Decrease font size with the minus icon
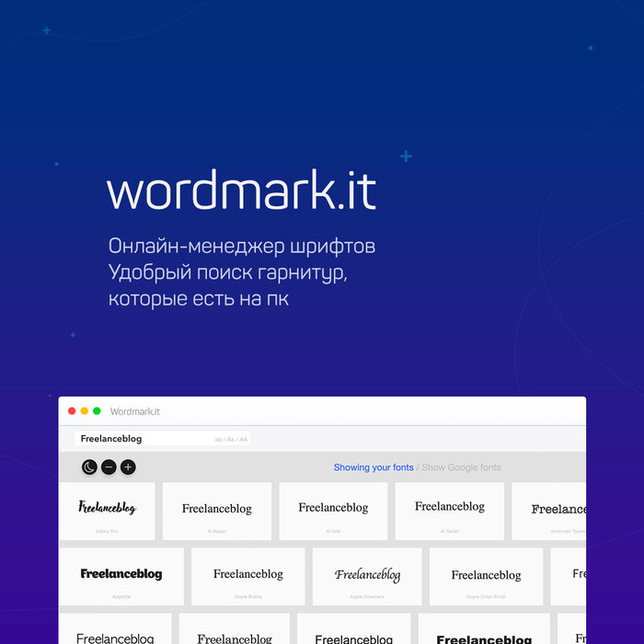This screenshot has width=644, height=644. click(109, 467)
